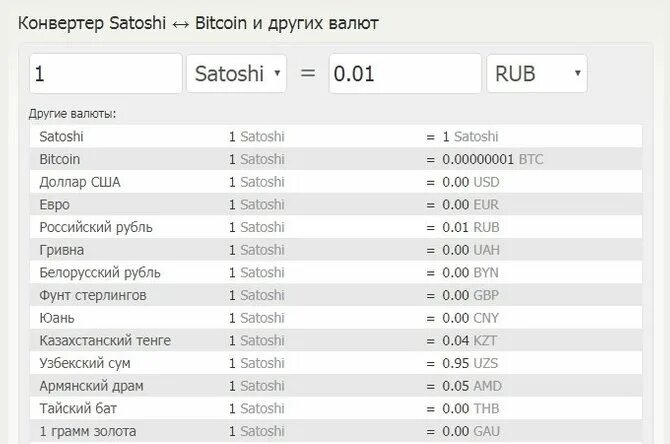
Task: Click the 0.95 UZS value
Action: (470, 363)
